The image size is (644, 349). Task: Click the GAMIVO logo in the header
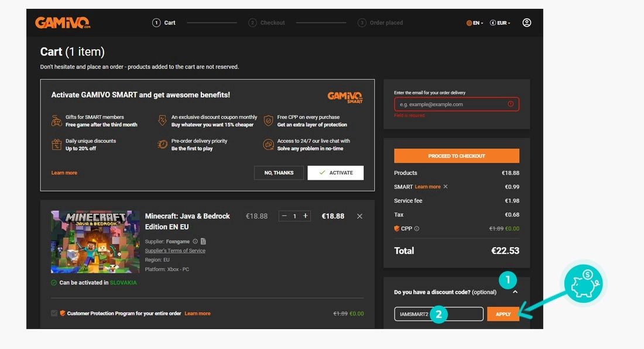(63, 23)
